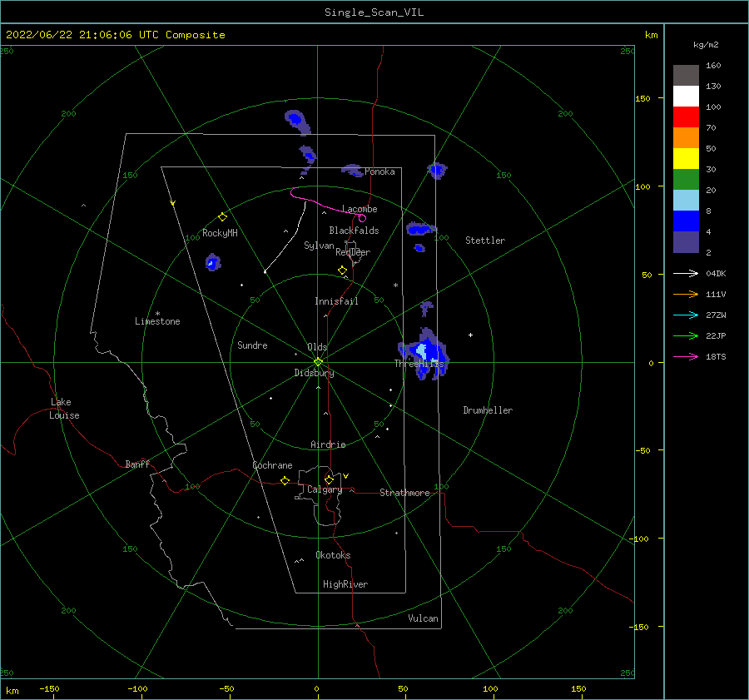
Task: Click the orange 111V arrow in legend
Action: [686, 295]
